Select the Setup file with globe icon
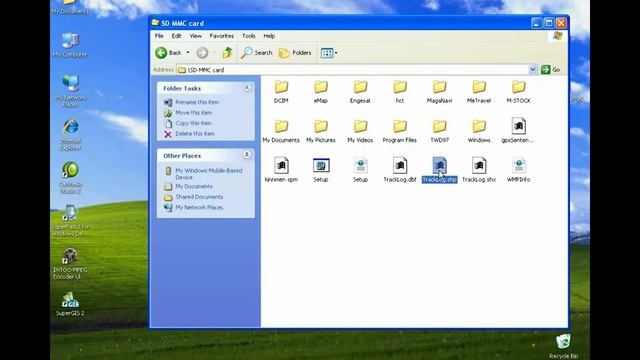Image resolution: width=640 pixels, height=360 pixels. coord(360,170)
